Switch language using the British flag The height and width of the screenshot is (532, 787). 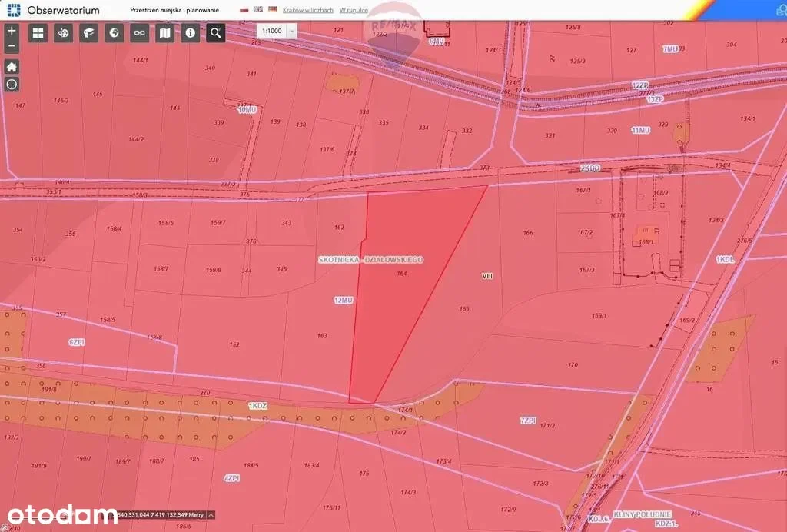(x=258, y=10)
